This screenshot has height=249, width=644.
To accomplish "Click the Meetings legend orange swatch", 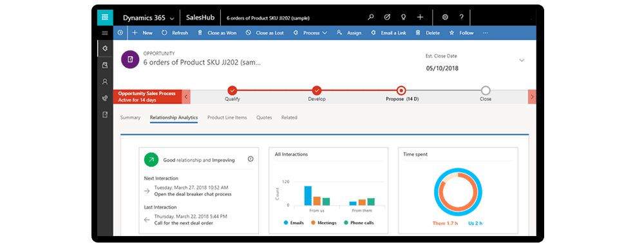I will (x=313, y=223).
